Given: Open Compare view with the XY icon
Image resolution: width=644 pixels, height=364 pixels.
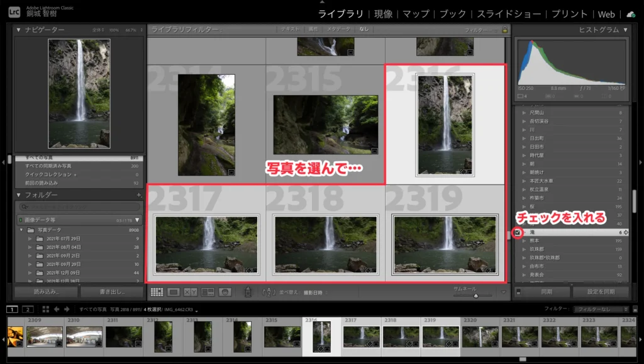Looking at the screenshot, I should coord(189,292).
